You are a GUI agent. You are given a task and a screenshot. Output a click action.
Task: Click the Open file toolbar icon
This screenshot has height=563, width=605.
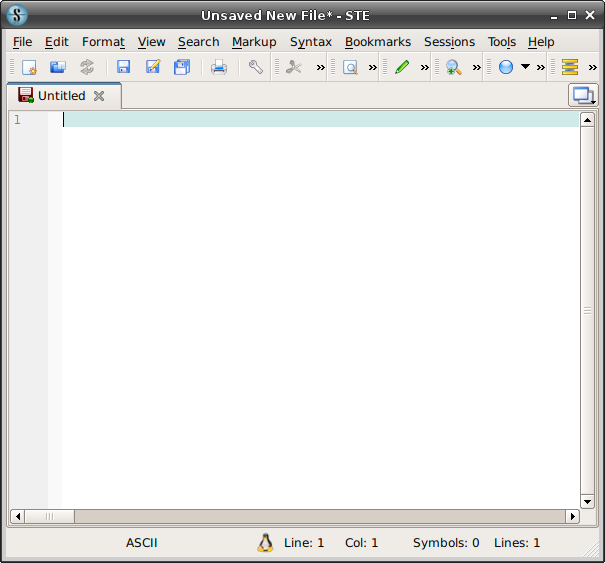point(58,67)
